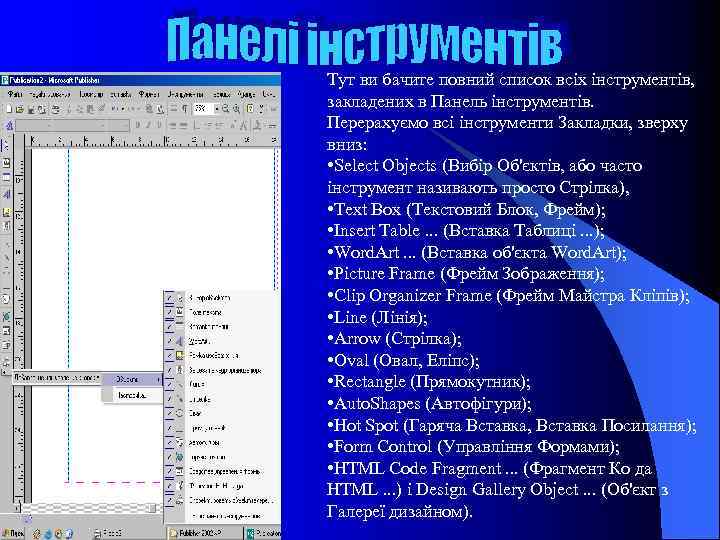
Task: Click inside the zoom percentage field
Action: coord(202,109)
